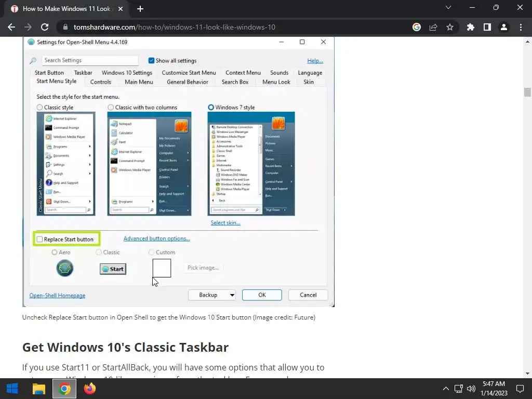Image resolution: width=532 pixels, height=399 pixels.
Task: View site information via the lock icon
Action: pos(65,27)
